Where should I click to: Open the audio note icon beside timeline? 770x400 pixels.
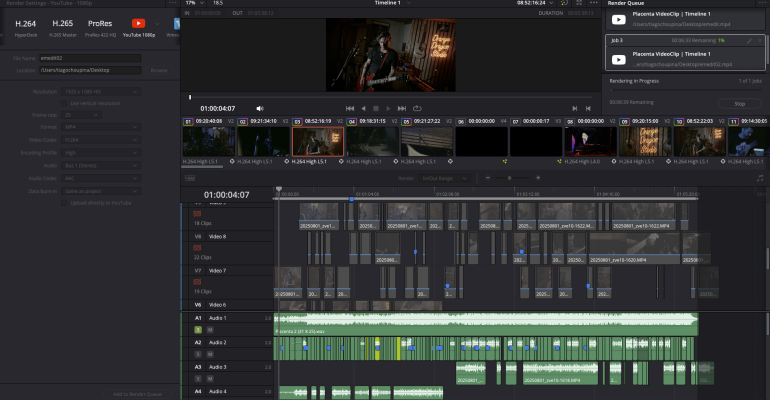760,178
